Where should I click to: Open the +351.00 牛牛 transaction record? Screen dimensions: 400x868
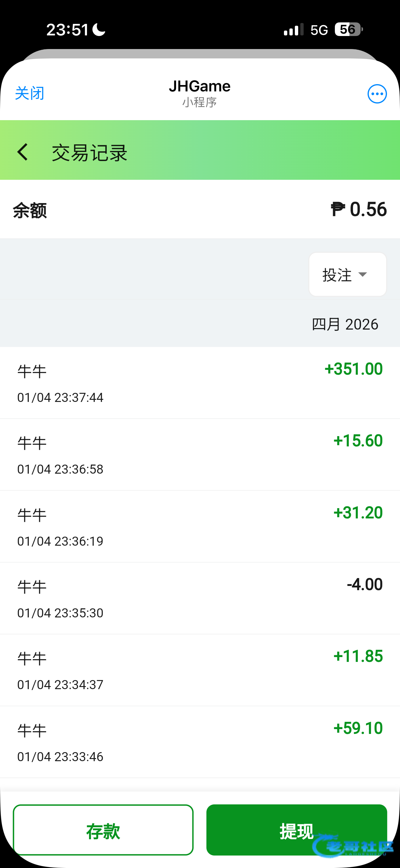[x=200, y=383]
